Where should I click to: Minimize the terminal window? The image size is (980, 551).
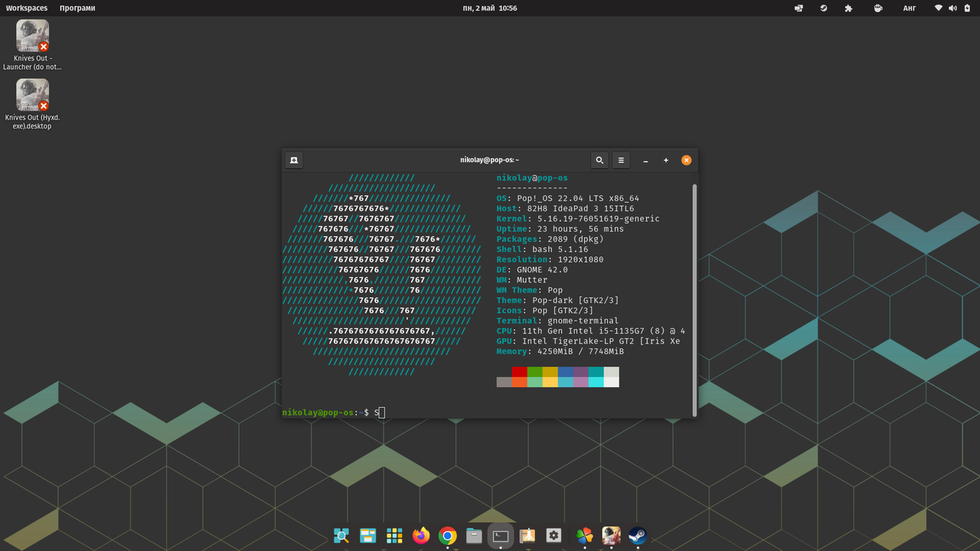pos(646,161)
